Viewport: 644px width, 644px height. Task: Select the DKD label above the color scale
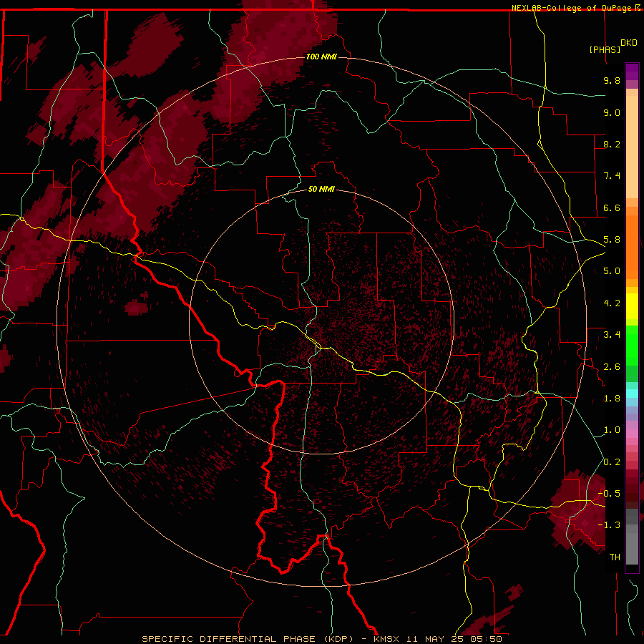click(629, 43)
